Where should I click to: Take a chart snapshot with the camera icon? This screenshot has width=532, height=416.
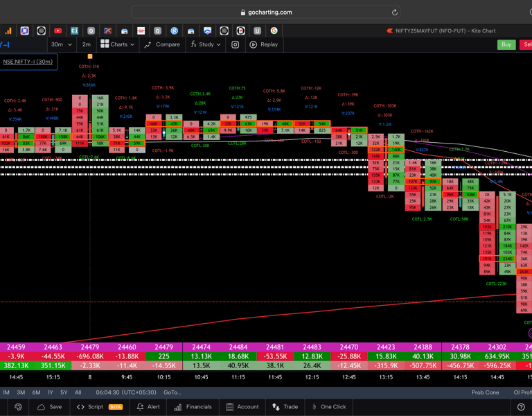point(235,44)
